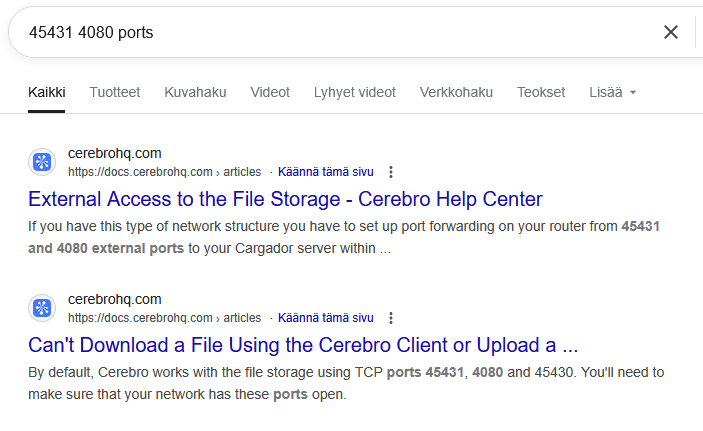This screenshot has height=431, width=703.
Task: Open the Lyhyet videot tab
Action: point(355,92)
